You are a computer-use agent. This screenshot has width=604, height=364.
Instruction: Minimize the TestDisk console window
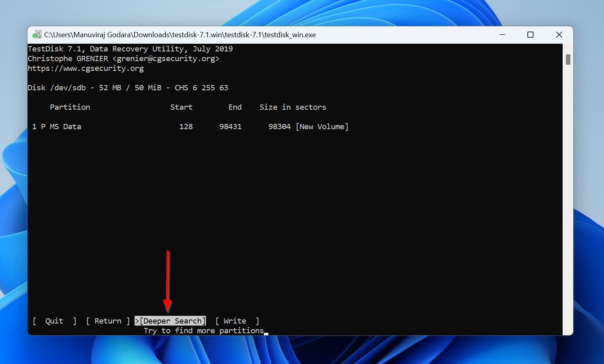pyautogui.click(x=502, y=35)
